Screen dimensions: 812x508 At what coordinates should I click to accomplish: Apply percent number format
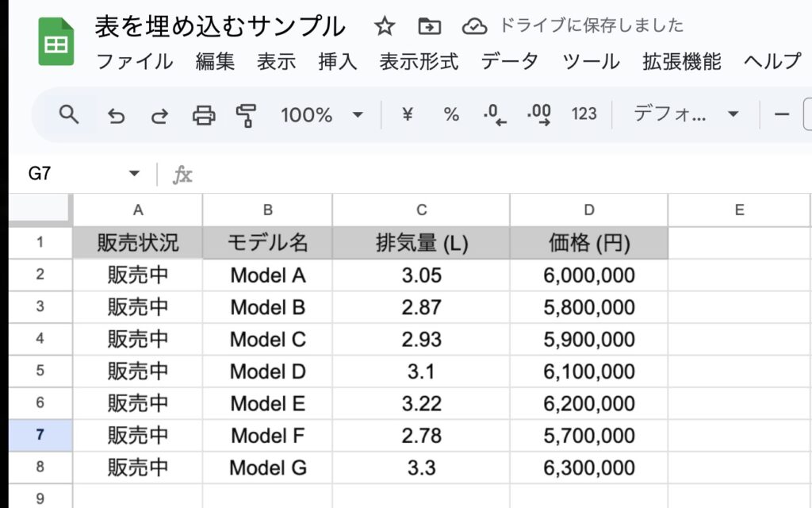[x=451, y=115]
